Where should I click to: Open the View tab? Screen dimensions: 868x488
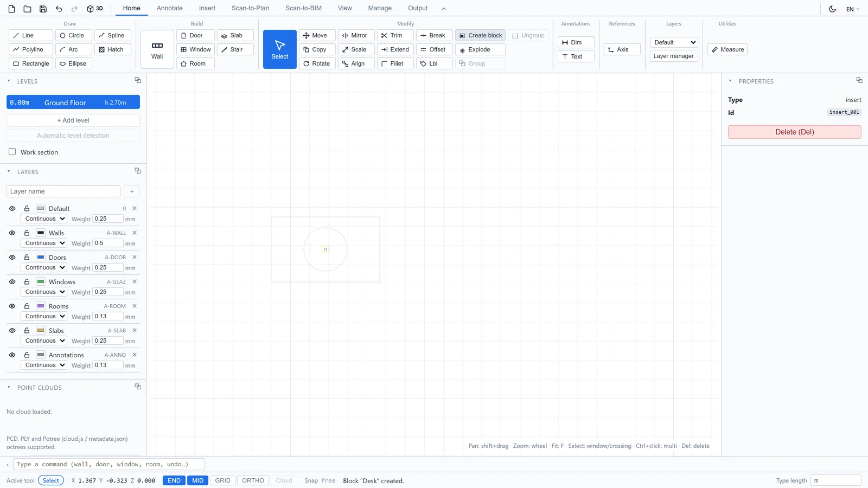(345, 8)
